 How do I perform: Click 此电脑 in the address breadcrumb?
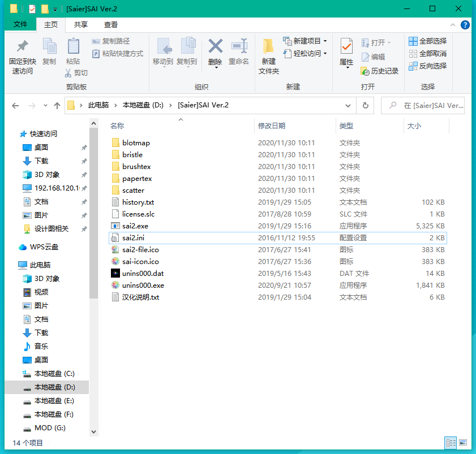pos(98,105)
